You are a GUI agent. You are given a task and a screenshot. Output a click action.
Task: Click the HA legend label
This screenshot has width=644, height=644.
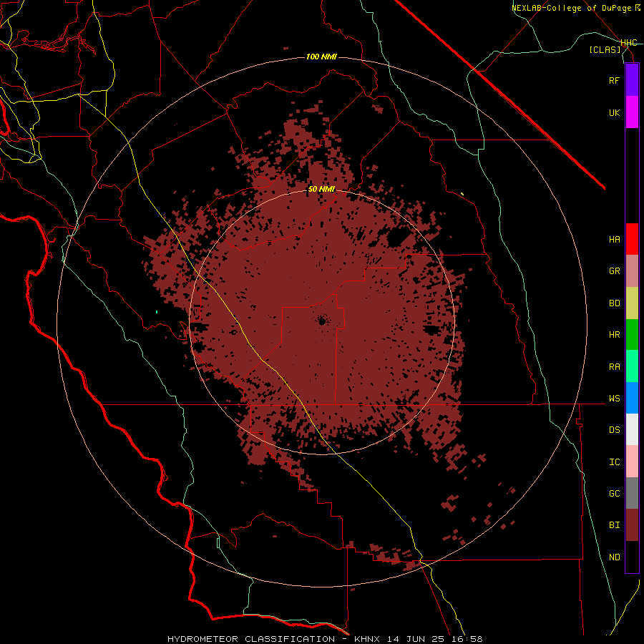tap(614, 240)
